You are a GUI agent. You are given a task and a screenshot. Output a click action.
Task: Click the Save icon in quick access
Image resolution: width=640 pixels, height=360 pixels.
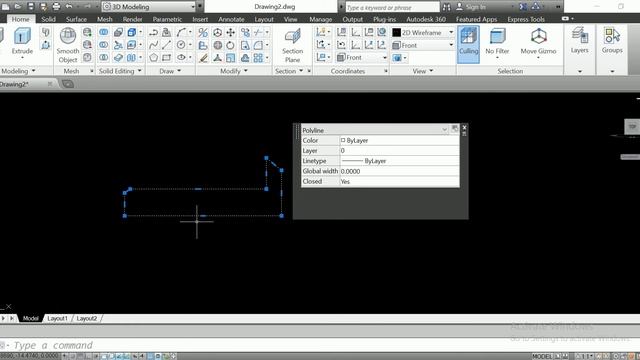coord(31,7)
